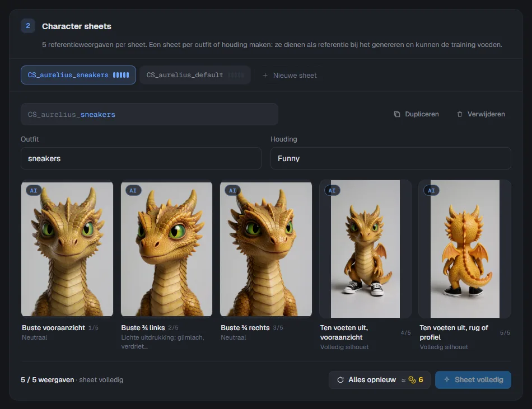Image resolution: width=532 pixels, height=409 pixels.
Task: Duplicate the sheet with Dupliceren
Action: click(416, 114)
